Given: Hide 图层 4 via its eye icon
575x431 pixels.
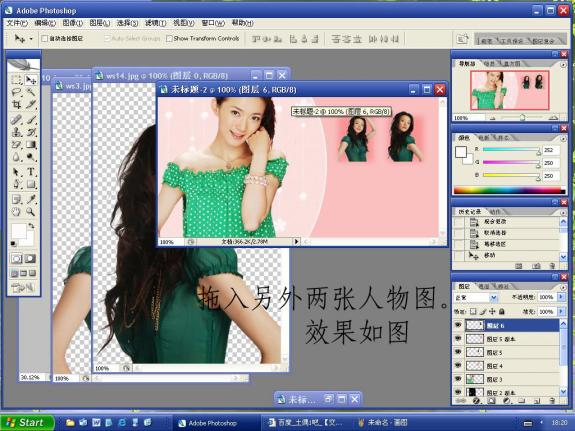Looking at the screenshot, I should click(458, 365).
